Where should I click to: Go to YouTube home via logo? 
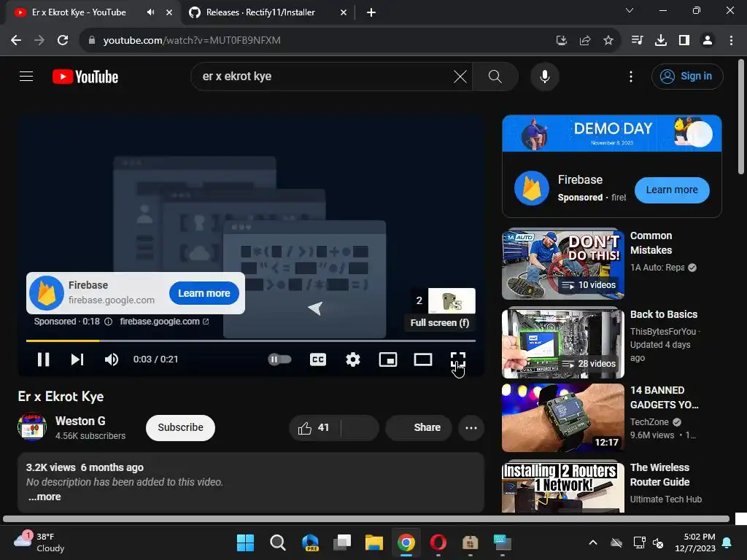(x=85, y=77)
